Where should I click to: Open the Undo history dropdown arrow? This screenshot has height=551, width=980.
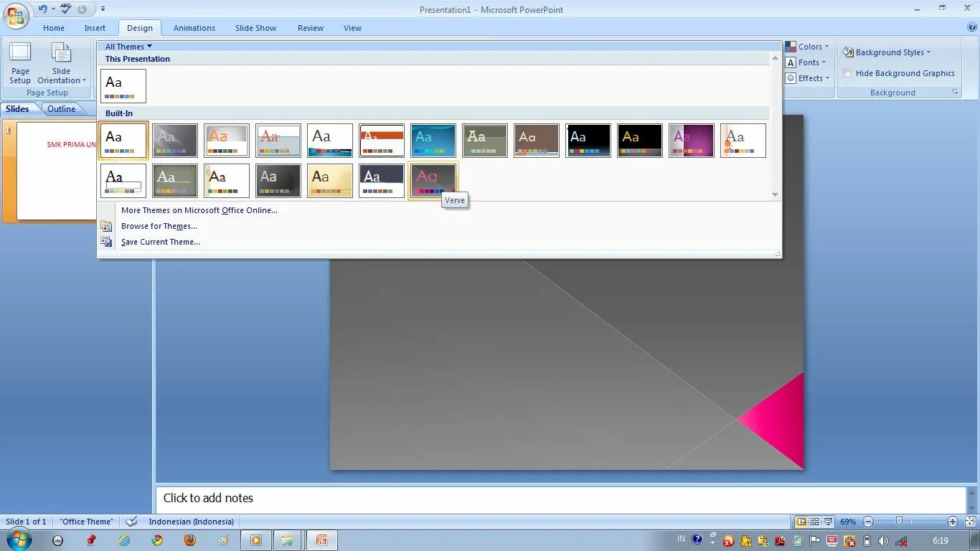pyautogui.click(x=53, y=9)
